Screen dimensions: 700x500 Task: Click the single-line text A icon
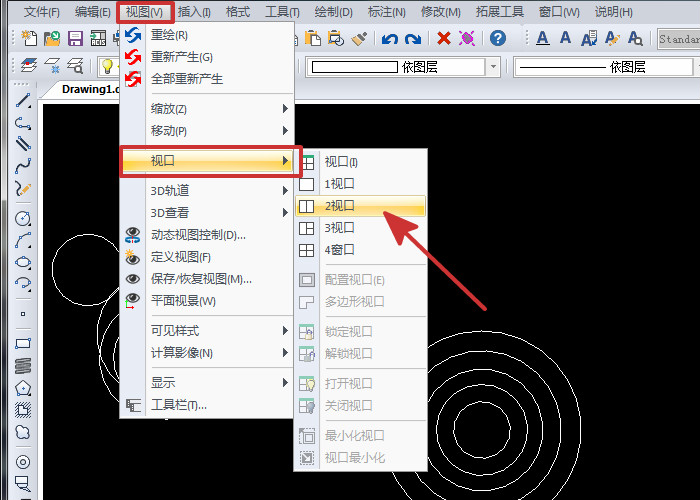(565, 38)
